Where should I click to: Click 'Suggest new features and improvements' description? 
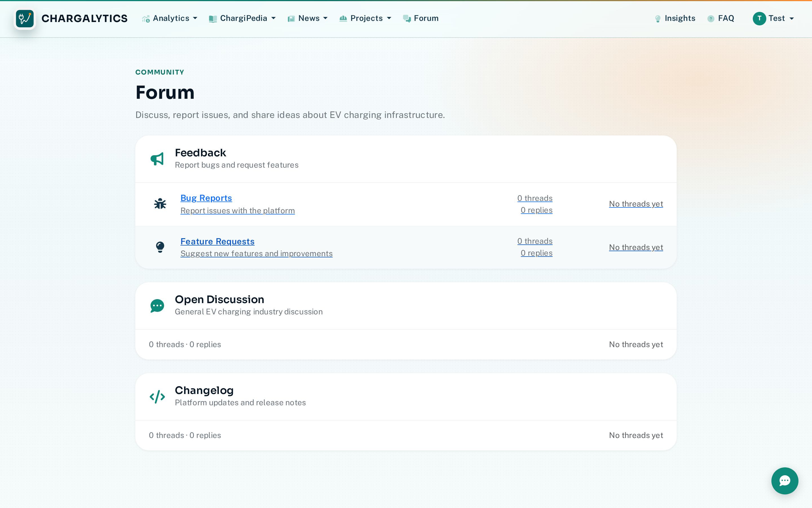[256, 254]
